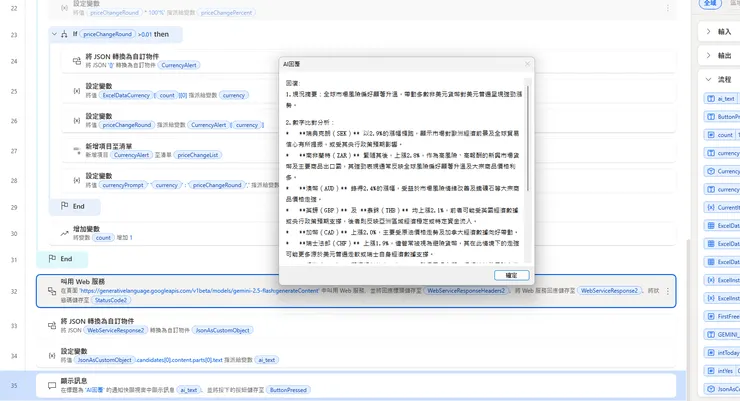Select the GEMINI_ variable in the panel
This screenshot has height=401, width=740.
(x=722, y=334)
